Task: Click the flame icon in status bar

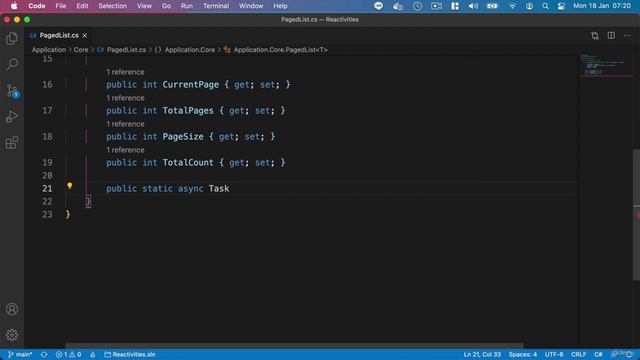Action: pos(93,354)
